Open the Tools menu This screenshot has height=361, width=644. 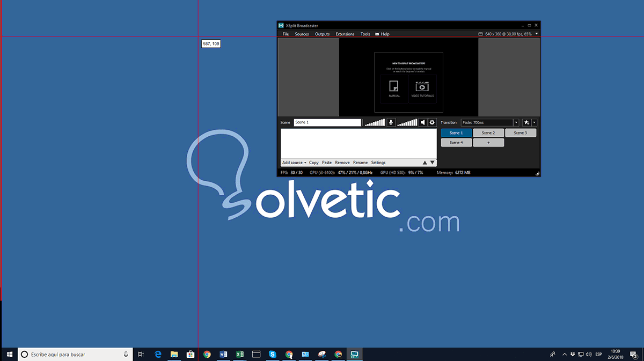(365, 34)
